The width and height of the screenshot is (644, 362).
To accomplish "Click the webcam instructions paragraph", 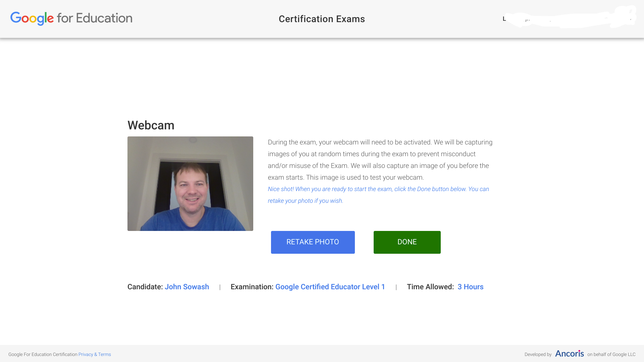I will [380, 160].
